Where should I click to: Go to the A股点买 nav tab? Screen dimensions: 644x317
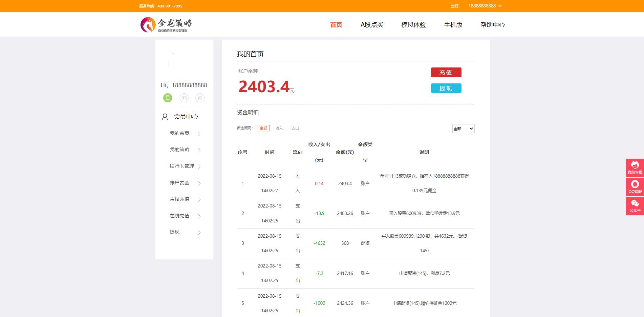tap(371, 24)
